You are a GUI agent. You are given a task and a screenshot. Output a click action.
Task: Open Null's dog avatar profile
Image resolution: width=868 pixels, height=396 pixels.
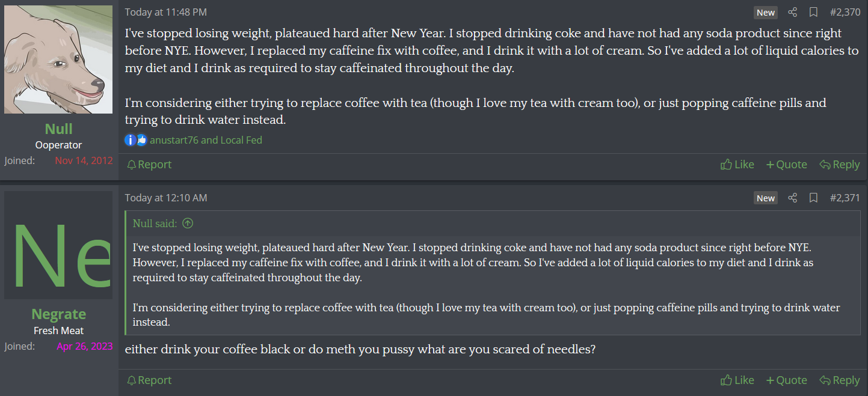pyautogui.click(x=58, y=59)
